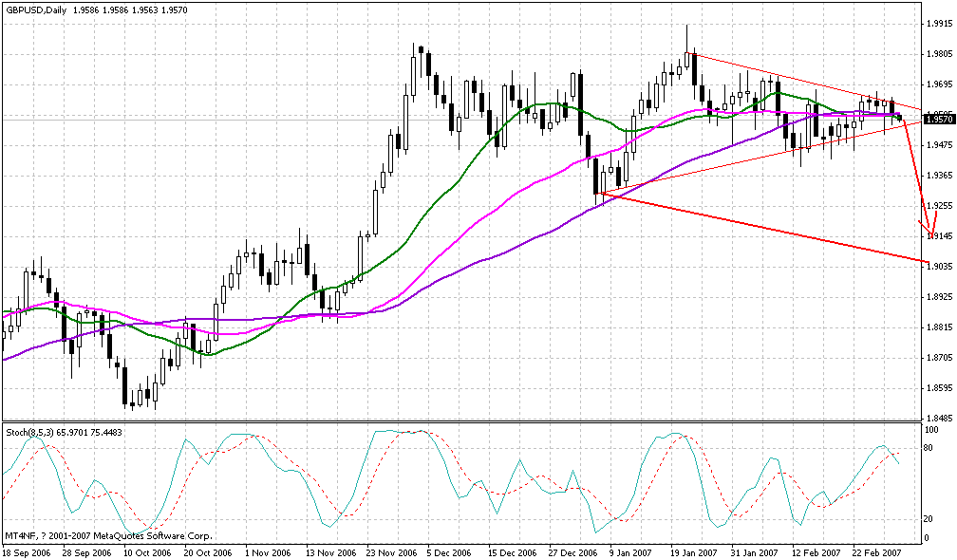The width and height of the screenshot is (957, 560).
Task: Click the divider between chart and stochastic panes
Action: pos(475,423)
